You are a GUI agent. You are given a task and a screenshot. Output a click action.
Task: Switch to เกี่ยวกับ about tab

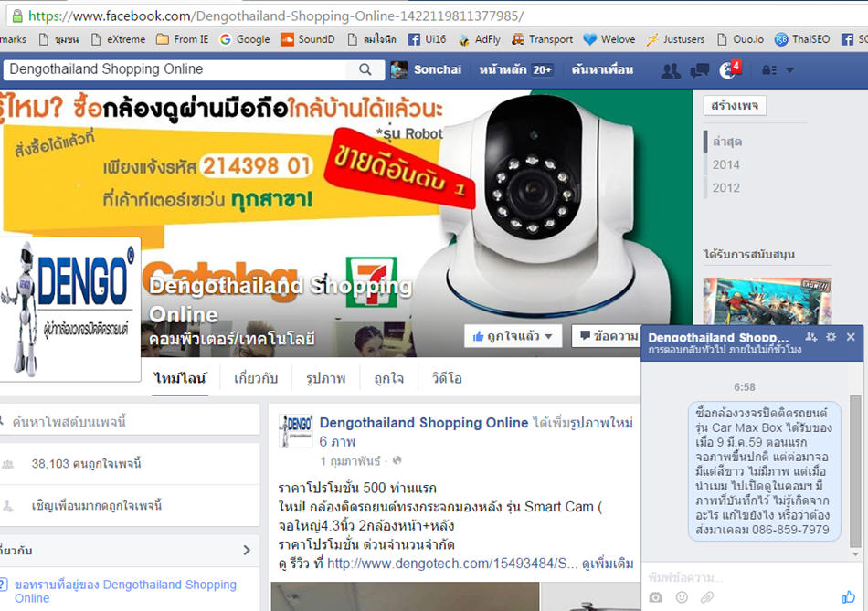click(x=256, y=378)
